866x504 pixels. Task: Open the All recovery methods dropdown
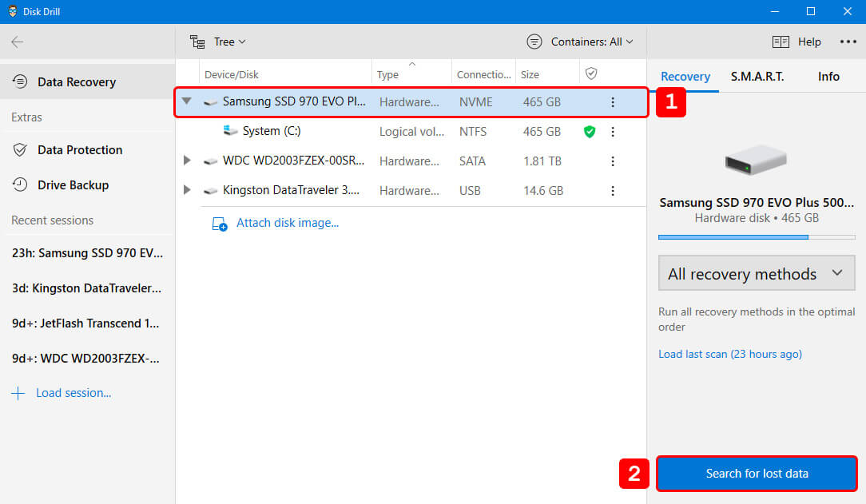click(x=757, y=273)
